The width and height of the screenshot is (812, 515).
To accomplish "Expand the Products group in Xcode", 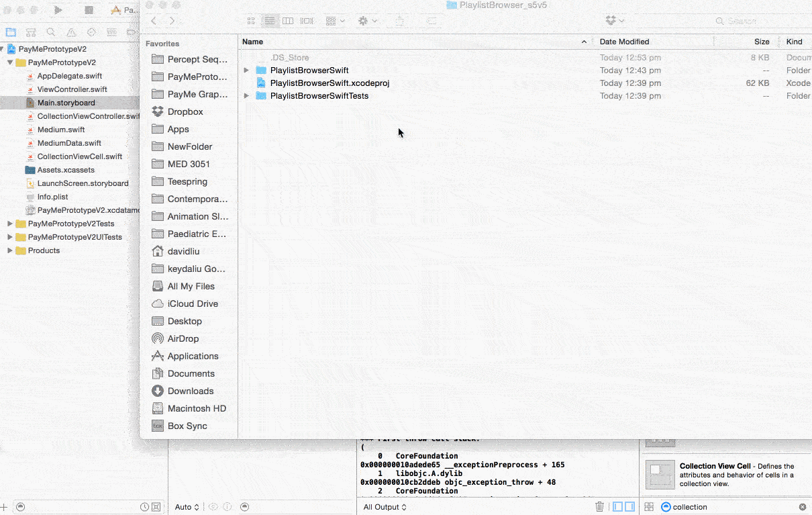I will pyautogui.click(x=10, y=250).
